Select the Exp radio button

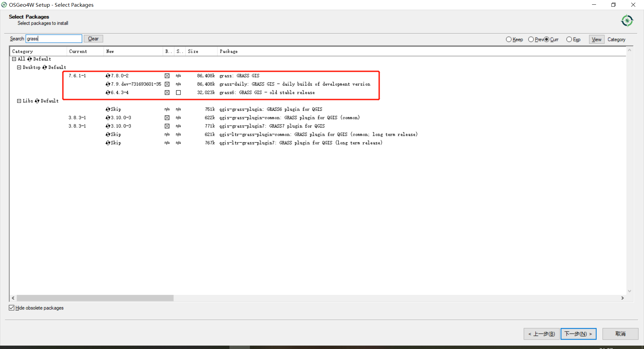pos(569,40)
